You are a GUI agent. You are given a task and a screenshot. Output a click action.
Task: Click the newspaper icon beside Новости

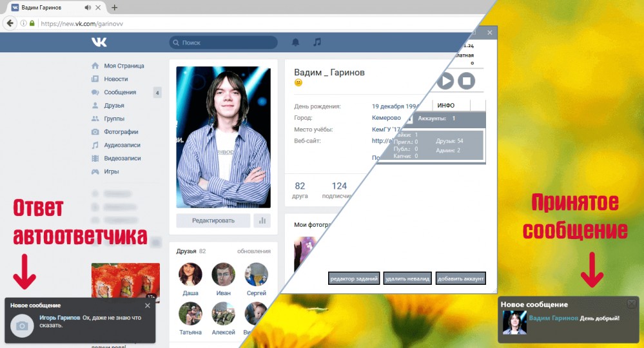point(95,79)
